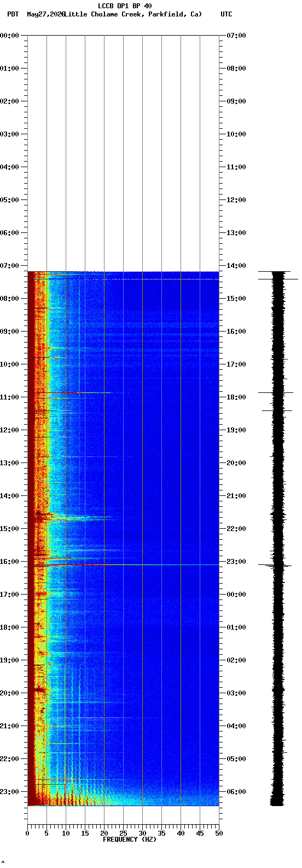302x868 pixels.
Task: Click the PDT time label '14:00'
Action: coord(9,496)
